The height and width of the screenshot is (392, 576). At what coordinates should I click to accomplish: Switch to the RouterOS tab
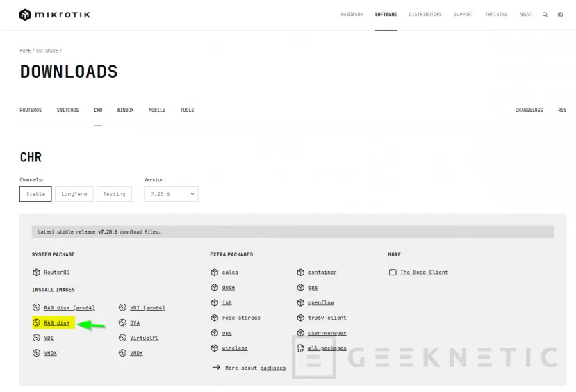31,111
